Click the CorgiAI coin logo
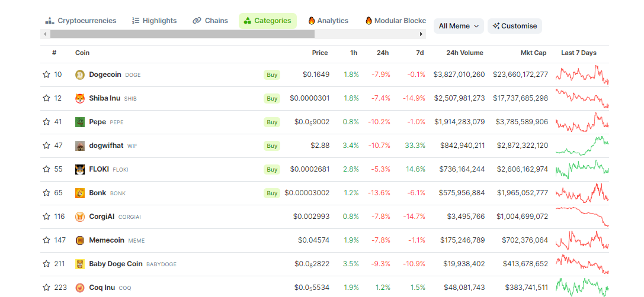Screen dimensions: 644x297 pyautogui.click(x=80, y=217)
